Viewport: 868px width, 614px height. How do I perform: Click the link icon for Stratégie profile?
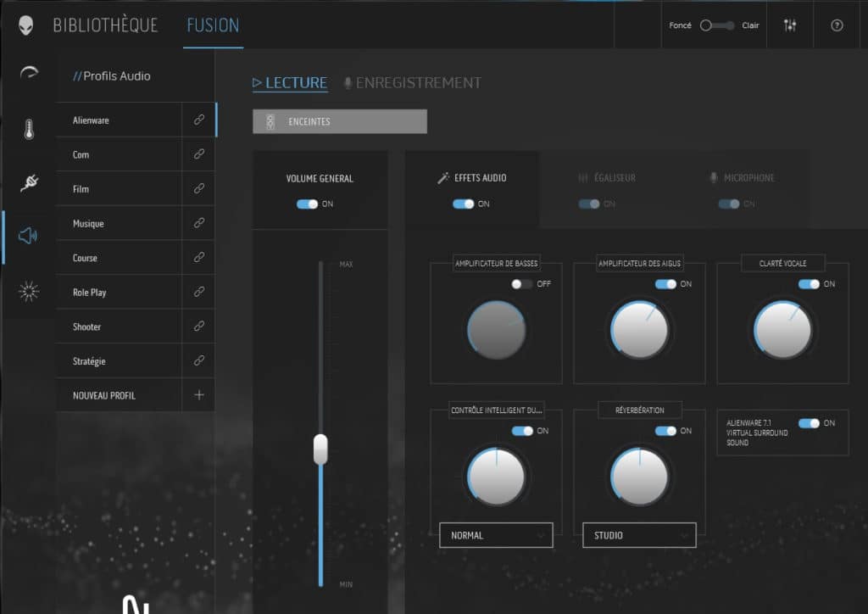click(x=198, y=361)
